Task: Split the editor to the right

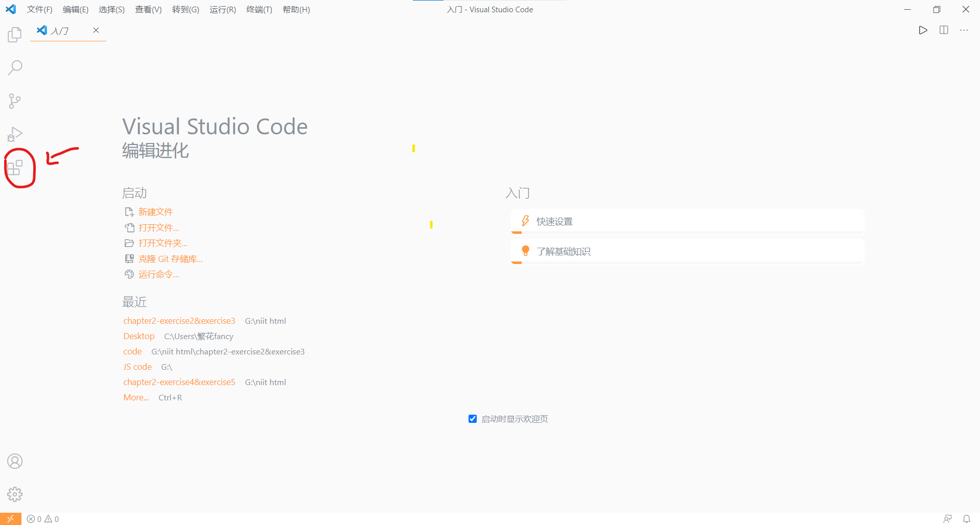Action: (944, 30)
